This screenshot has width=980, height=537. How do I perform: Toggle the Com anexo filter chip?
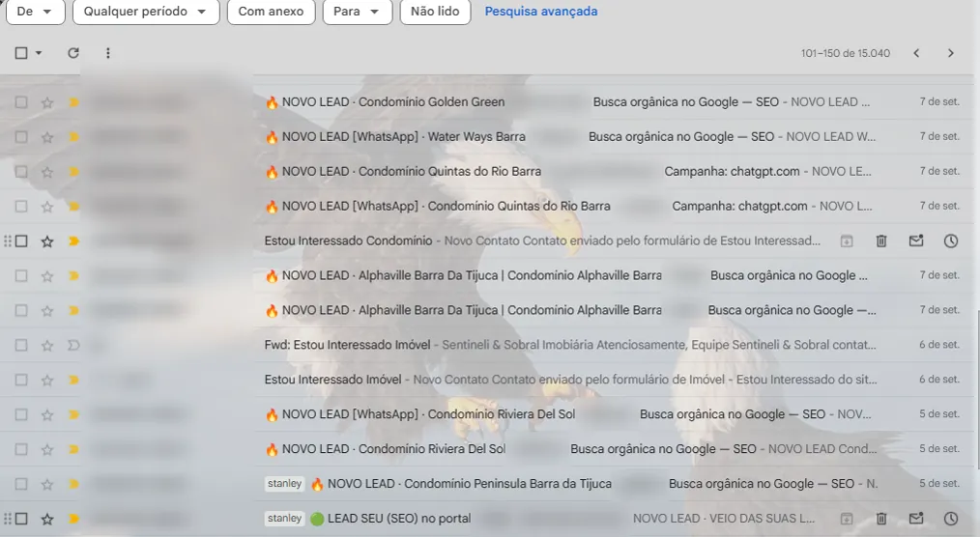click(x=272, y=12)
